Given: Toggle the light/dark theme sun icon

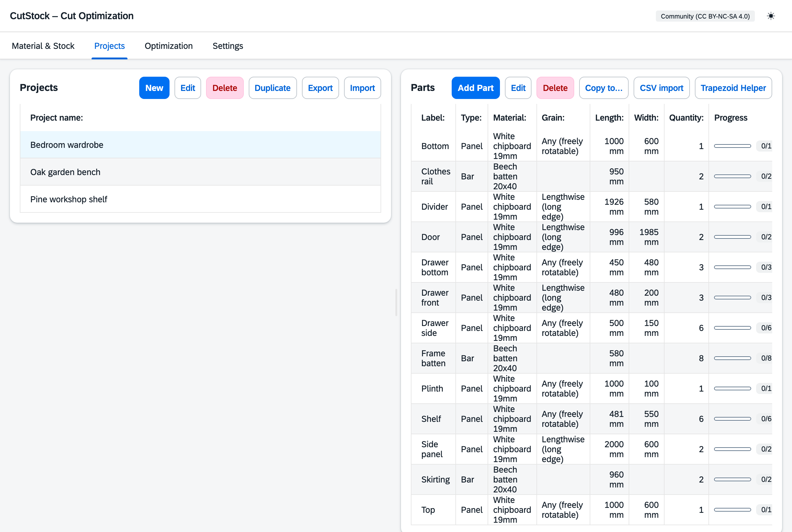Looking at the screenshot, I should [771, 16].
